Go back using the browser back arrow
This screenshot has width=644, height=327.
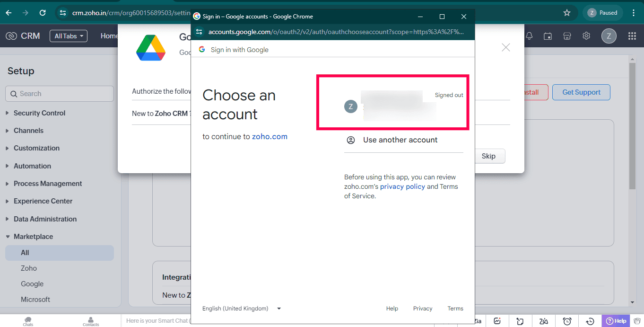coord(9,13)
